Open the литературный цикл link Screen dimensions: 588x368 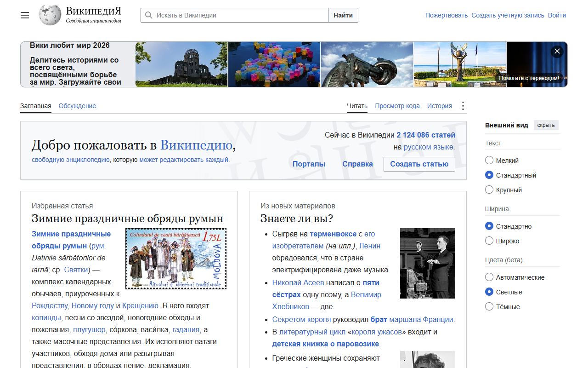(x=312, y=332)
